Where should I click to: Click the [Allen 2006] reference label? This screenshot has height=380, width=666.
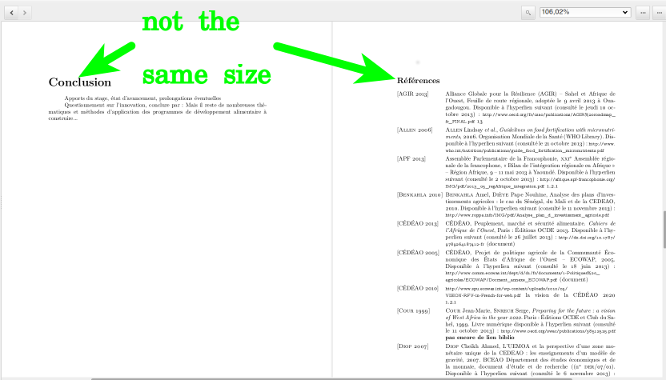click(415, 130)
